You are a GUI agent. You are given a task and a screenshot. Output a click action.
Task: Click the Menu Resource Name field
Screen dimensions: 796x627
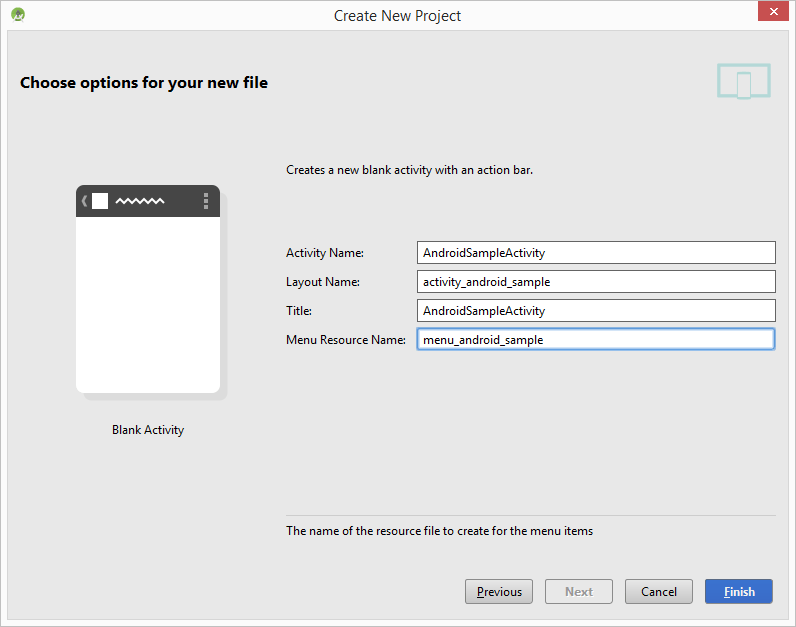596,340
